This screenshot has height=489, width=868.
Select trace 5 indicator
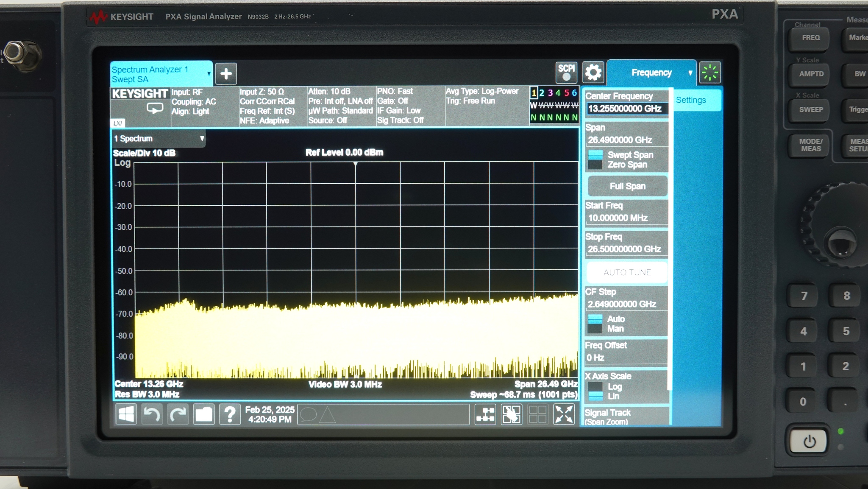pyautogui.click(x=567, y=93)
